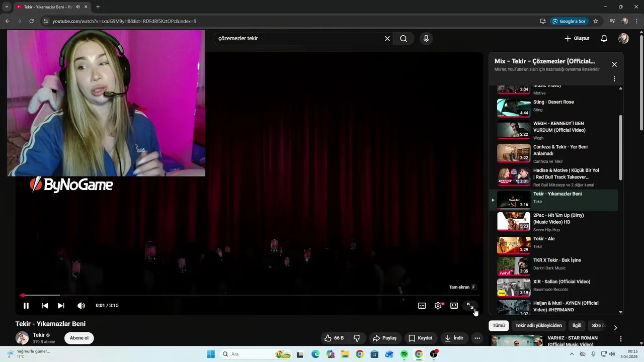Enter full screen with the Tam ekran button

(x=470, y=306)
